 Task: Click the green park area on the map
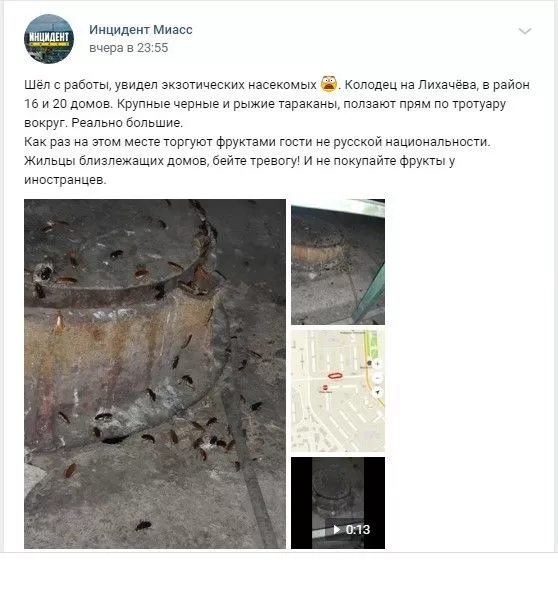click(374, 345)
